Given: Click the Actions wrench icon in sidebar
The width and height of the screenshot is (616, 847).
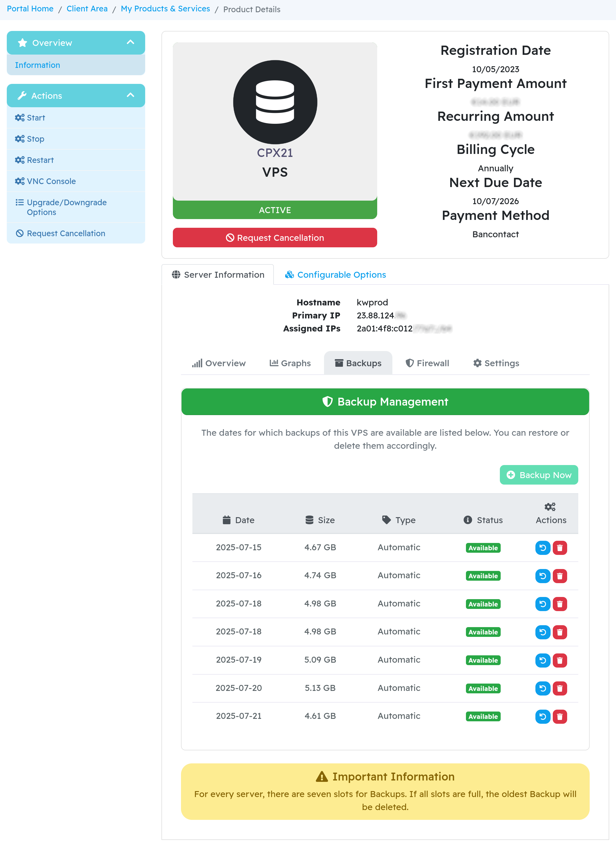Looking at the screenshot, I should [x=22, y=96].
